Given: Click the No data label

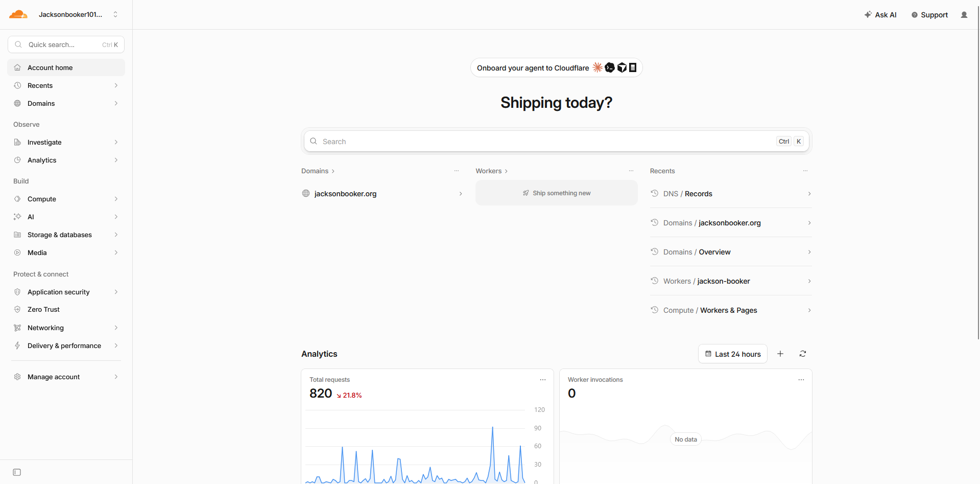Looking at the screenshot, I should tap(686, 439).
